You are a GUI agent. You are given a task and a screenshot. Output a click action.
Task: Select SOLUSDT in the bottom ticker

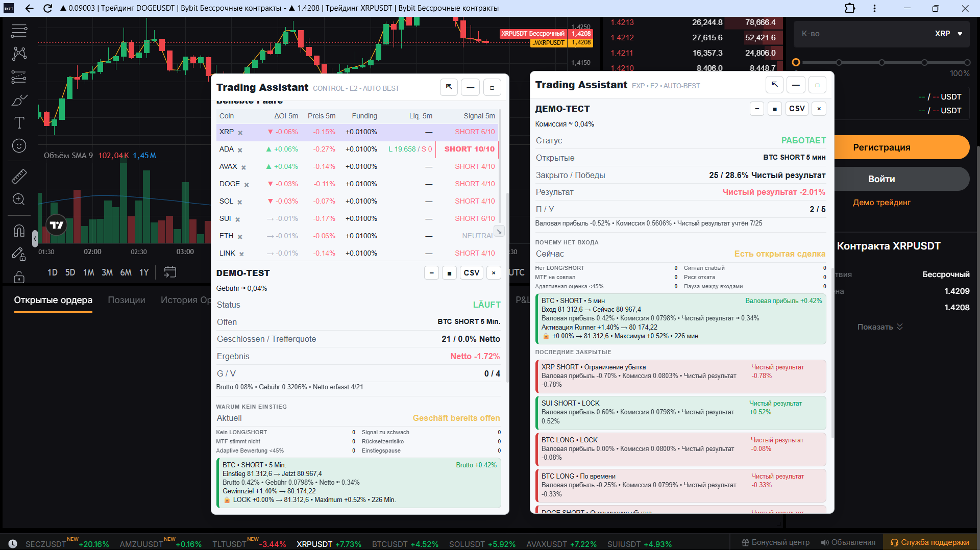pos(482,544)
